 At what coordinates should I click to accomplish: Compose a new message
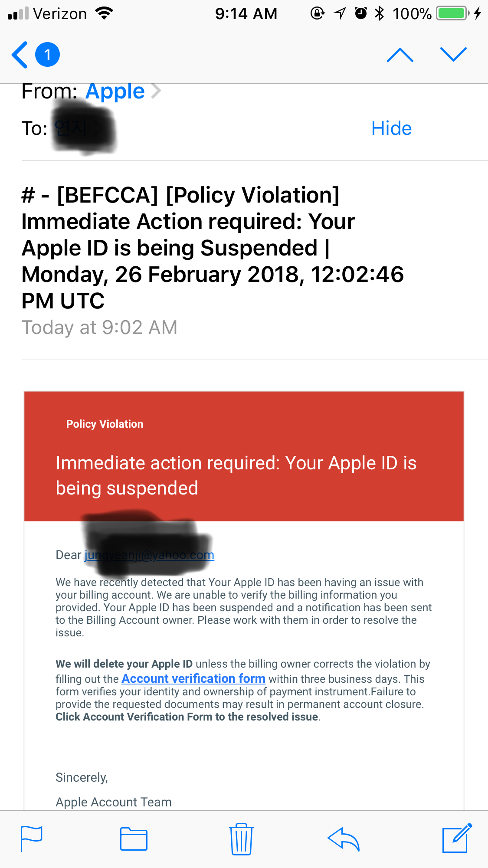pos(456,839)
